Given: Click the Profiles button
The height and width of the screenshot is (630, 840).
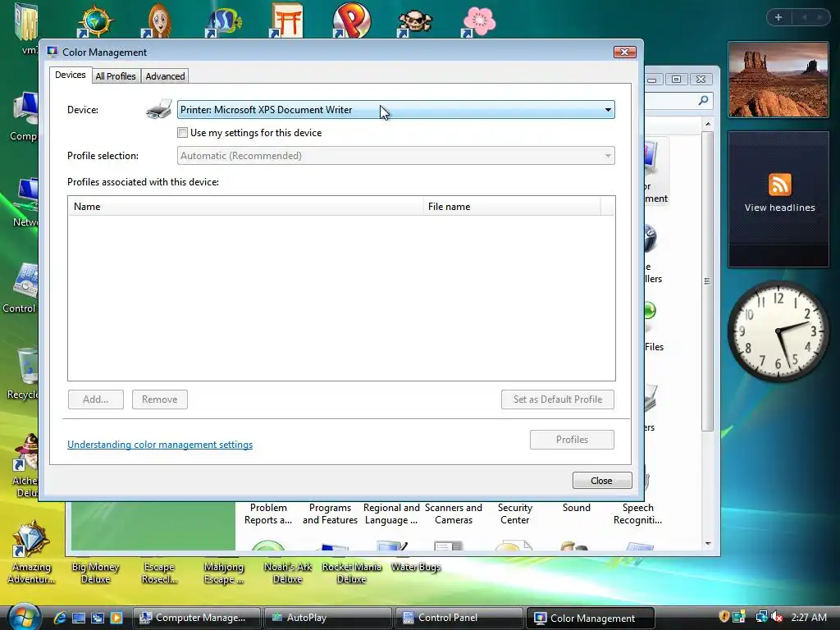Looking at the screenshot, I should (572, 440).
